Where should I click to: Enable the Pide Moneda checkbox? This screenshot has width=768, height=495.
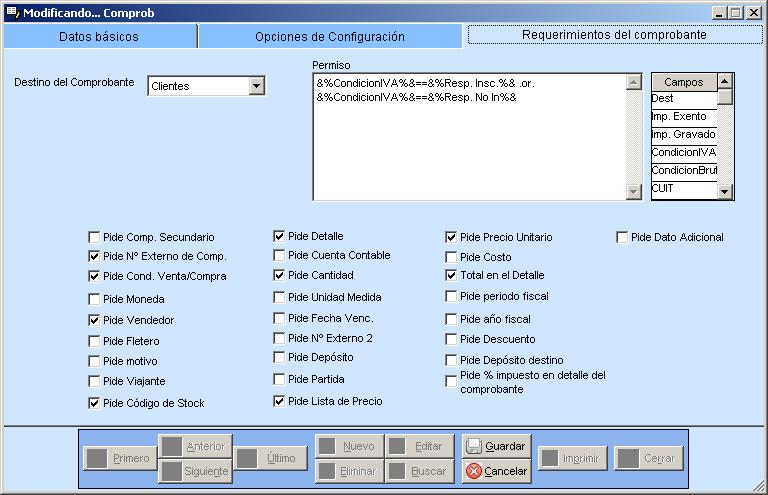tap(94, 299)
